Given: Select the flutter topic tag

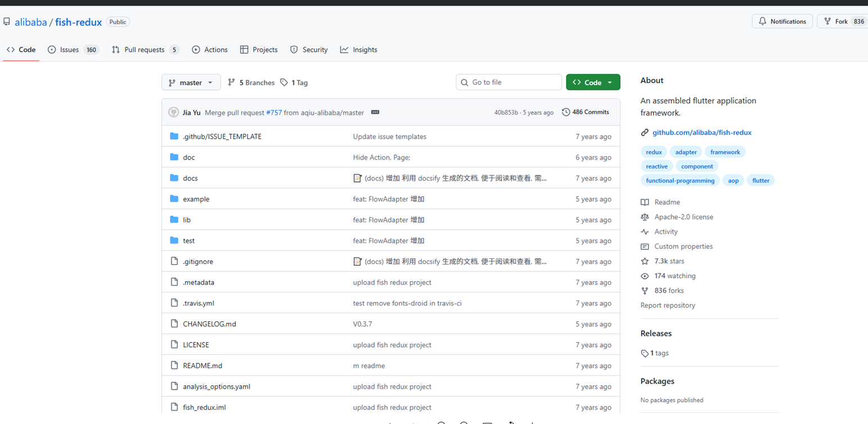Looking at the screenshot, I should [x=761, y=181].
